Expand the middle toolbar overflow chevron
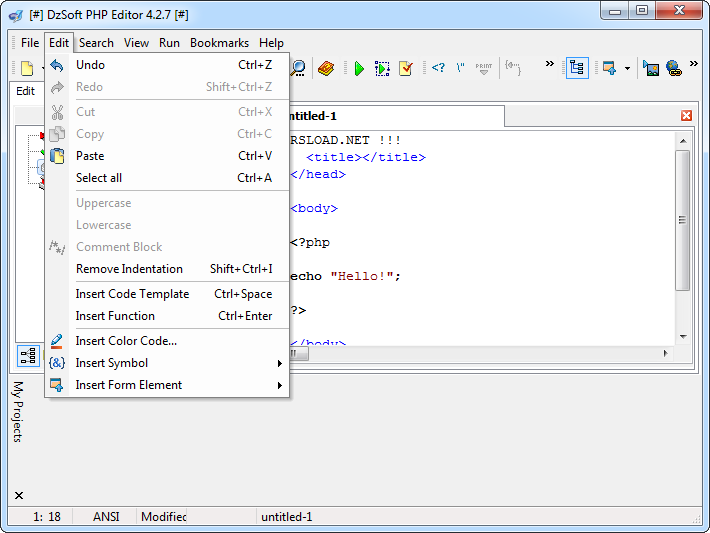This screenshot has width=710, height=533. point(549,63)
